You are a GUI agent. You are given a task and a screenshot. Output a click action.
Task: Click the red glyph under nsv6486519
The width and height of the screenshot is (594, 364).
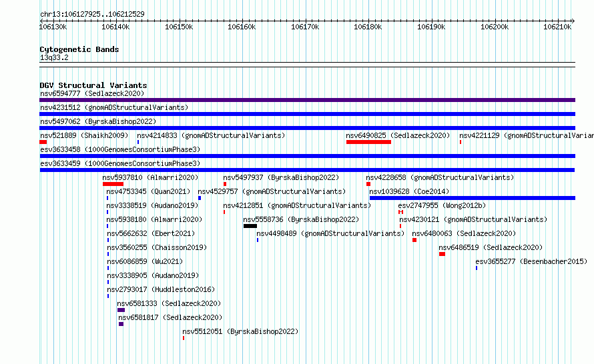coord(442,254)
